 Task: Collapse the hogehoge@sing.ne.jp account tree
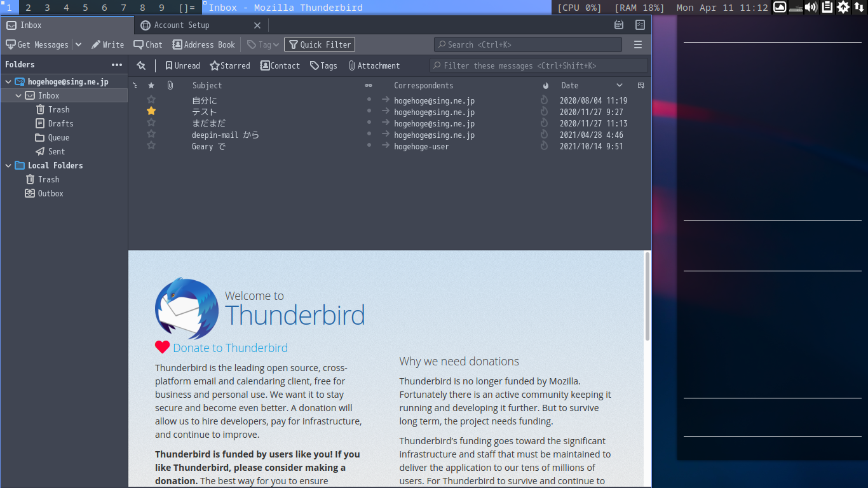pos(8,82)
